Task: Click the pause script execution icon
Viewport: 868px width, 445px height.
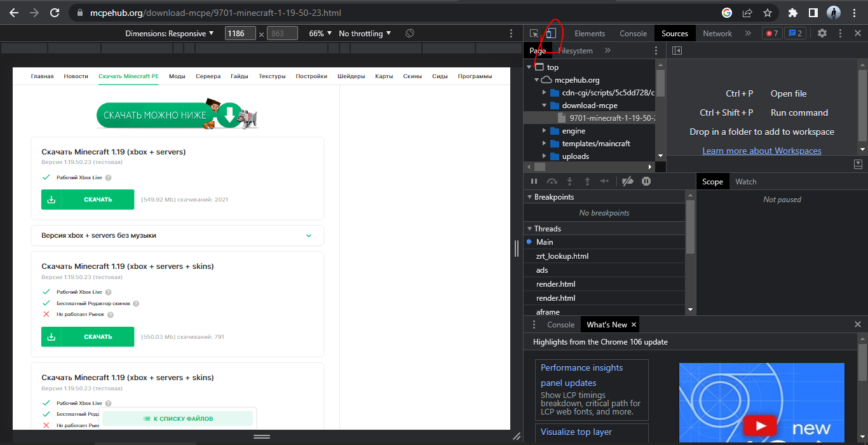Action: (534, 181)
